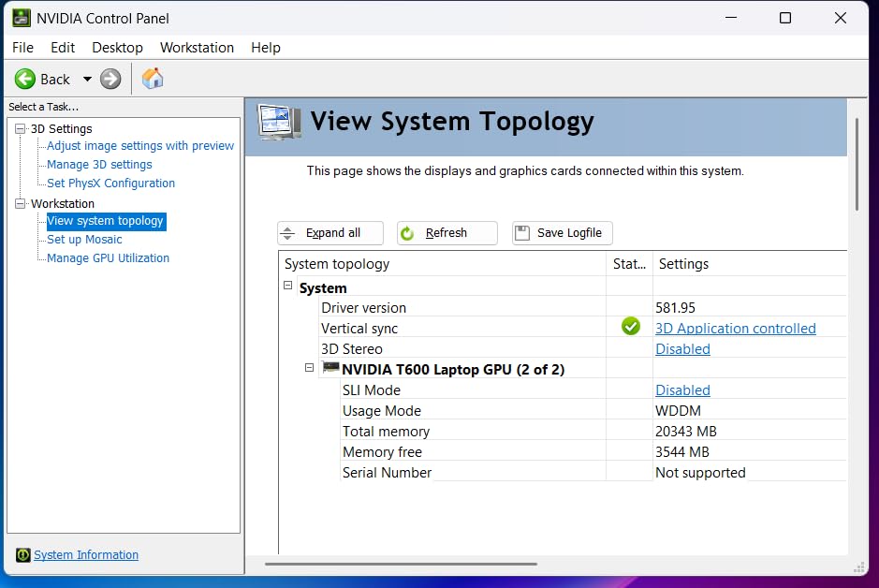Viewport: 879px width, 588px height.
Task: Click the green Vertical sync status checkmark
Action: (630, 327)
